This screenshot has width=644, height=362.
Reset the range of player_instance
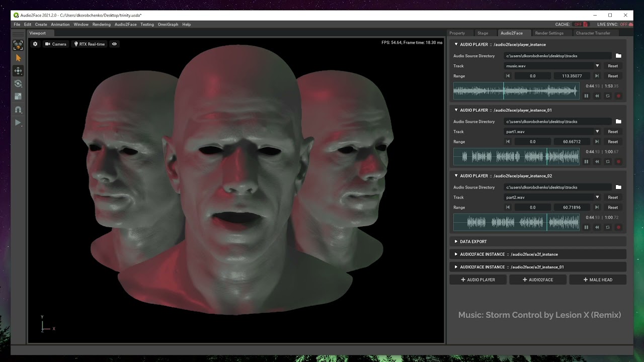[x=613, y=76]
